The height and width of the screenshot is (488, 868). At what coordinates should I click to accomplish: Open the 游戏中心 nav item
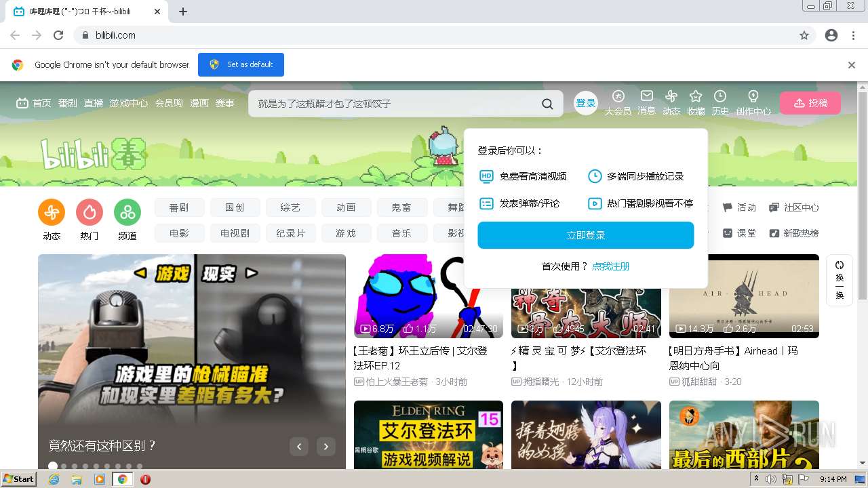(129, 103)
